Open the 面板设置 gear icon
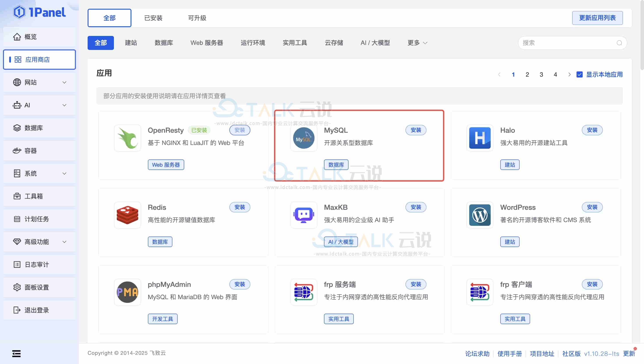644x364 pixels. [17, 287]
